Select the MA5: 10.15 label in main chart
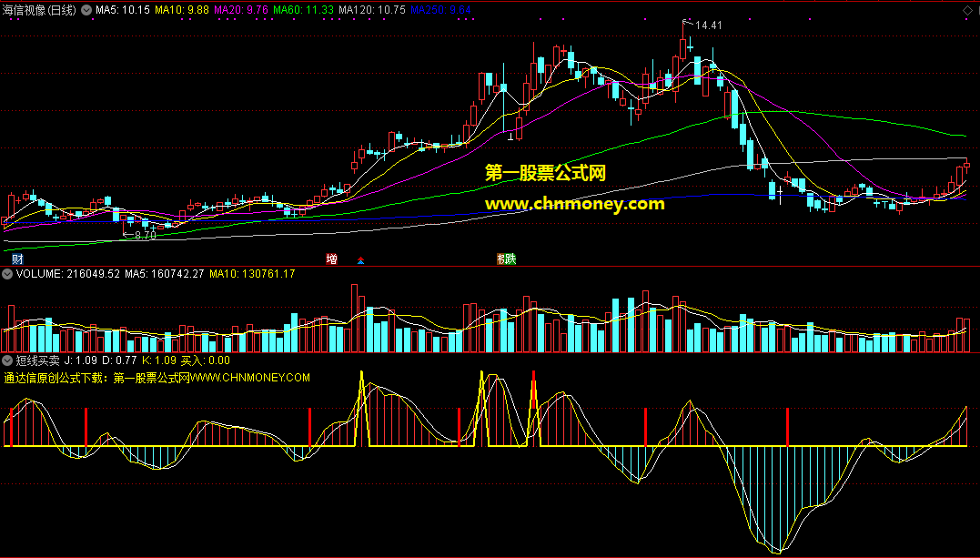This screenshot has width=980, height=558. point(123,10)
